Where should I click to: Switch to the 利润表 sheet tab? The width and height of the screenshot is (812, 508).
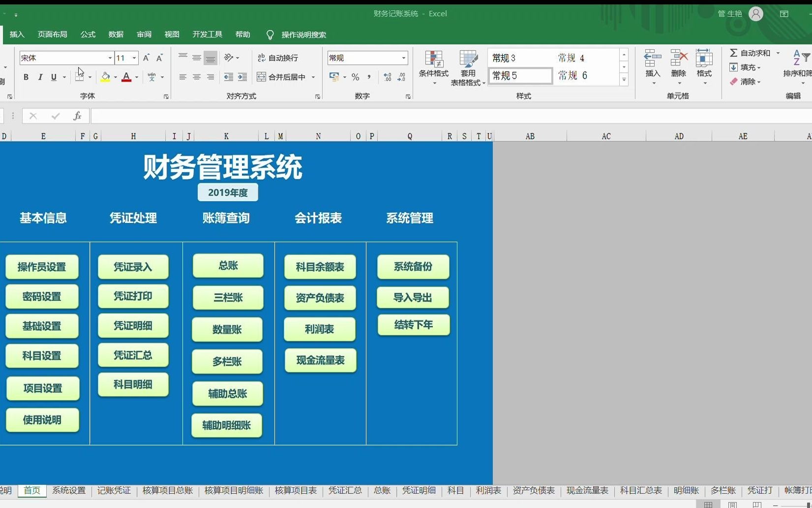(488, 490)
